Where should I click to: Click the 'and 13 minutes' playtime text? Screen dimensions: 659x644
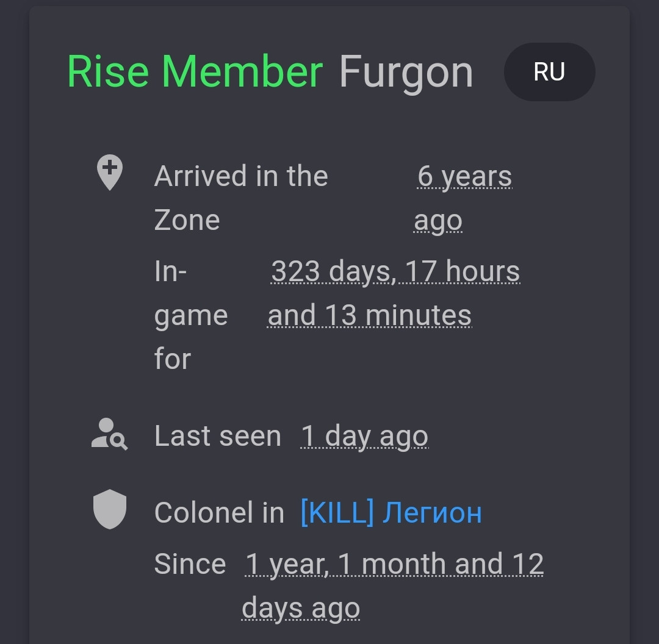click(370, 315)
